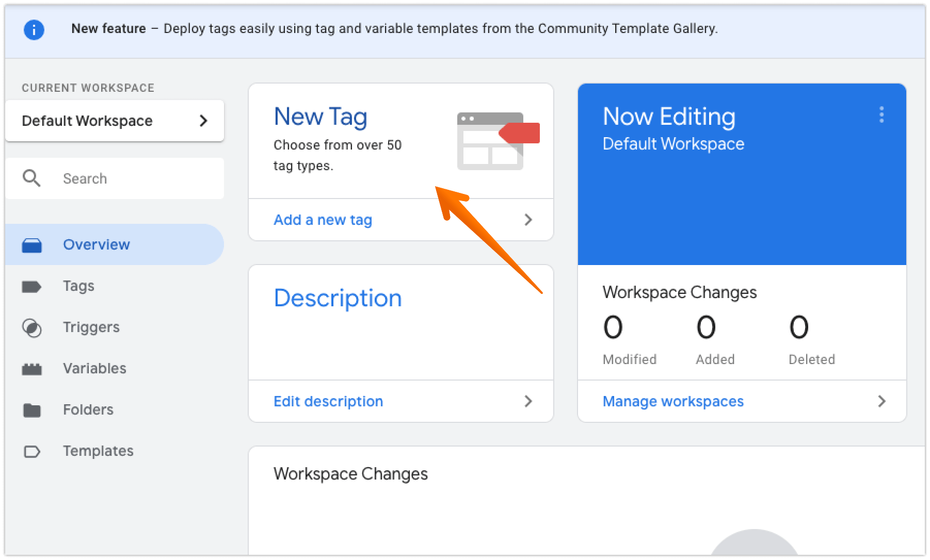The image size is (930, 560).
Task: Click bottom 'Workspace Changes' panel heading
Action: (350, 474)
